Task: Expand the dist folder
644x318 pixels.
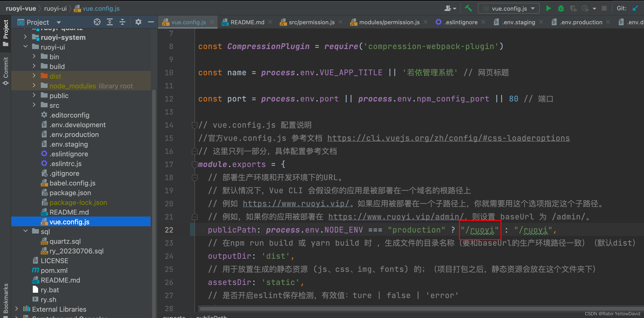Action: (x=34, y=76)
